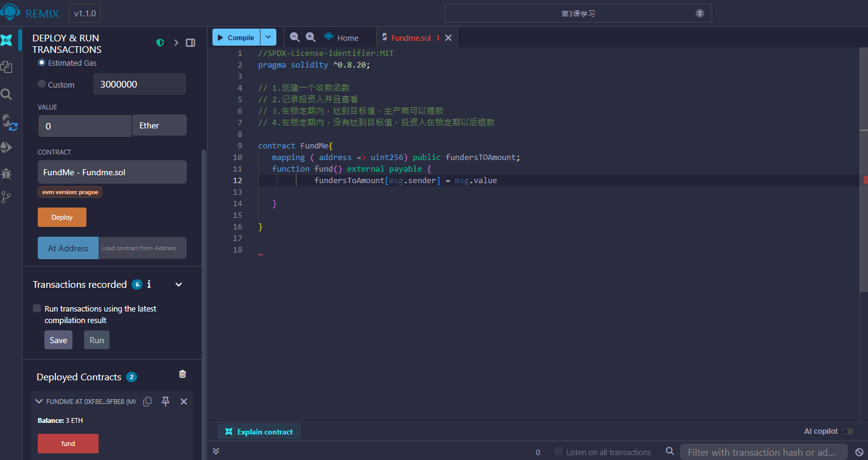Clear the terminal with the circle-slash icon
The image size is (868, 460).
pos(859,452)
